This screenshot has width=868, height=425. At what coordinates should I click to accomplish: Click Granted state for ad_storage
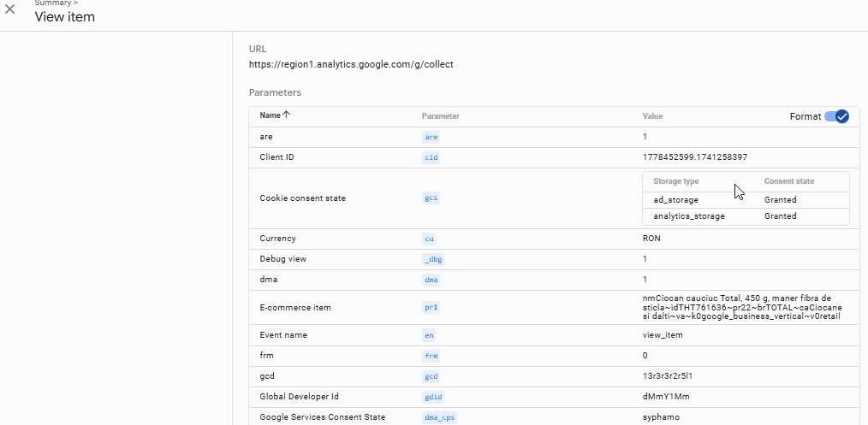click(x=781, y=200)
